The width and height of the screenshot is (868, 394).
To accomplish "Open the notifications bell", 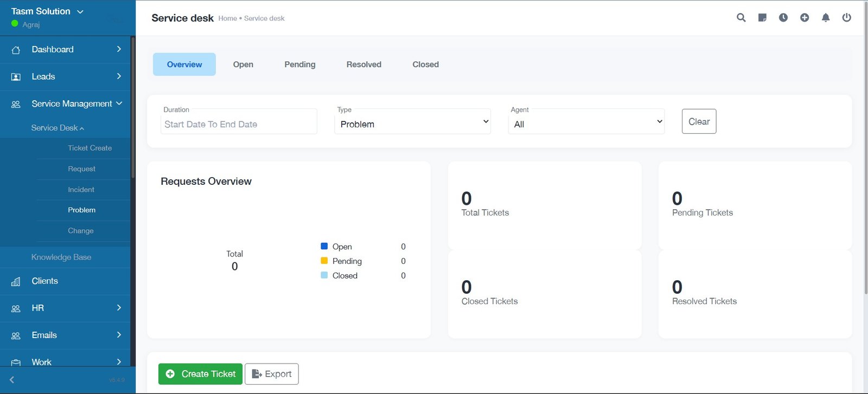I will [826, 18].
